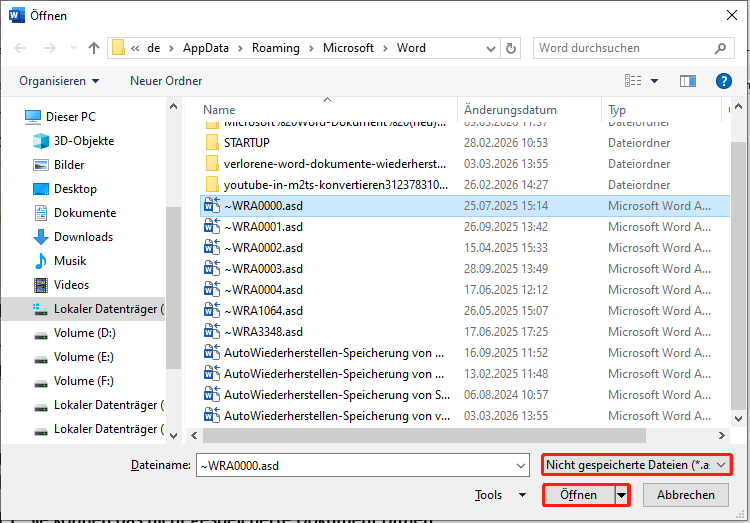Screen dimensions: 750x523
Task: Sort by the Typ column header
Action: click(x=617, y=110)
